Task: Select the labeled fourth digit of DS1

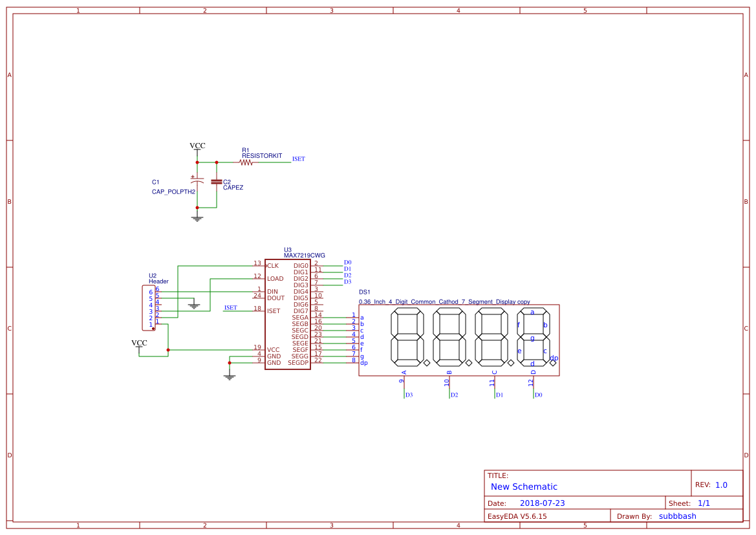Action: tap(534, 337)
